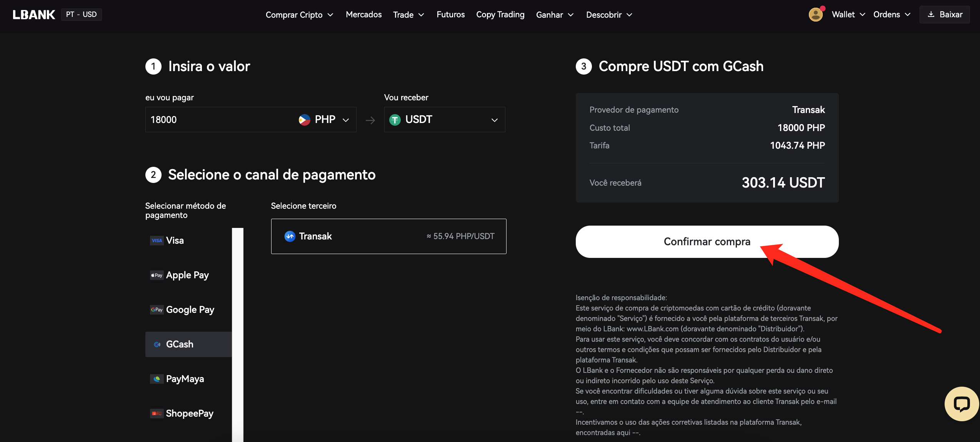Expand the Ordens menu
This screenshot has height=442, width=980.
point(892,15)
